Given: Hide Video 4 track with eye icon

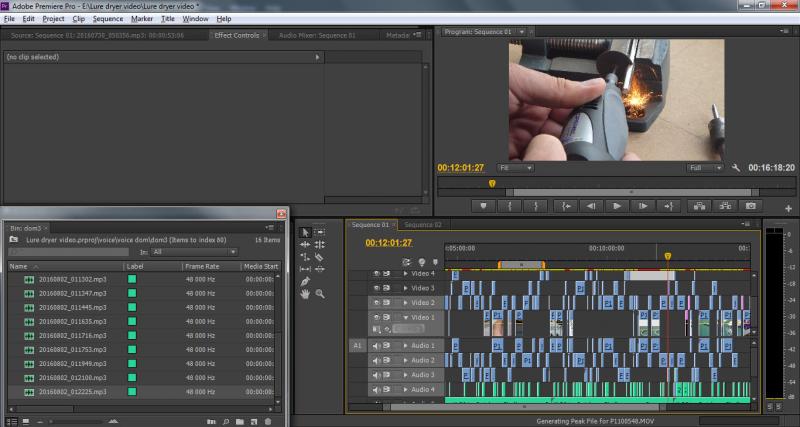Looking at the screenshot, I should point(377,273).
